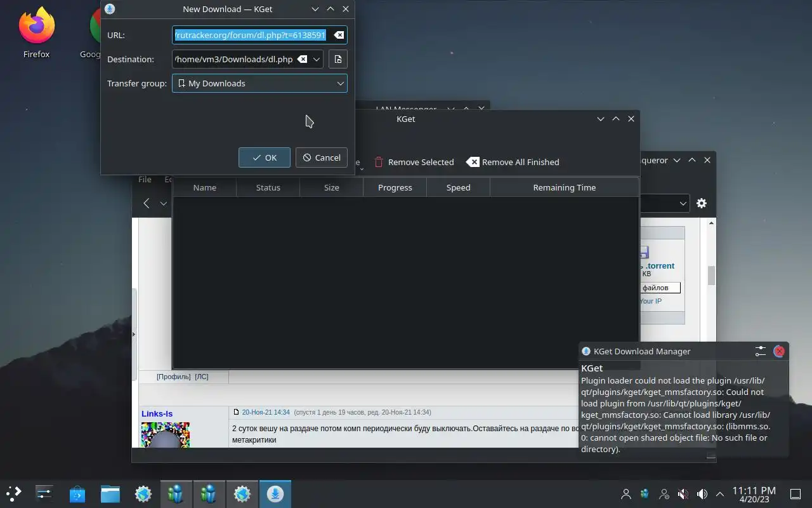Screen dimensions: 812x508
Task: Expand the Destination path history dropdown
Action: pos(316,59)
